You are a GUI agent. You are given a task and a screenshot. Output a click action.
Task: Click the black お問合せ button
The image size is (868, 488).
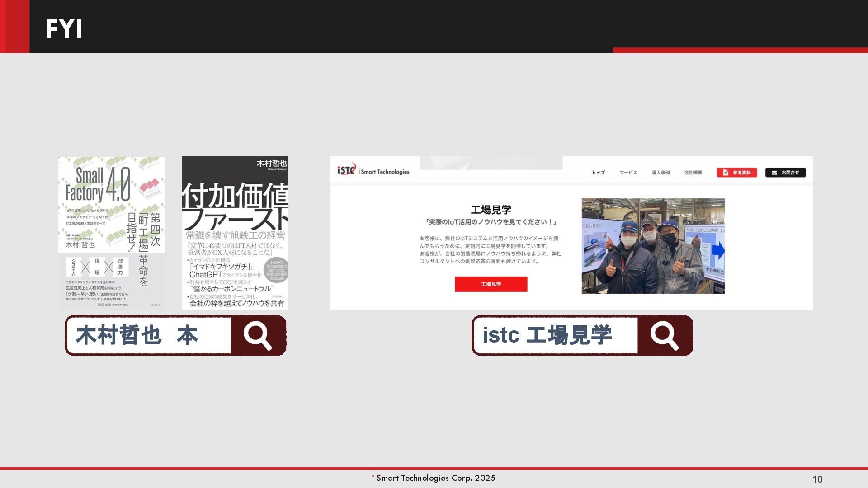(785, 173)
